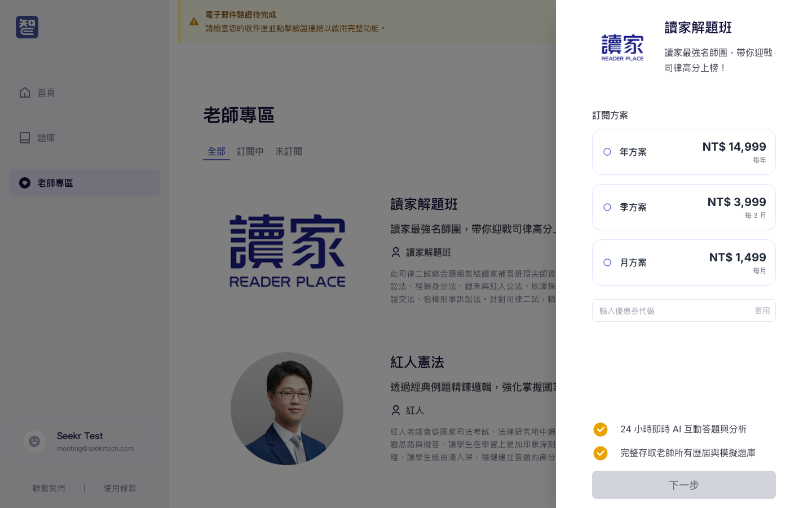The height and width of the screenshot is (508, 812).
Task: Pick the 月方案 monthly plan radio button
Action: point(607,262)
